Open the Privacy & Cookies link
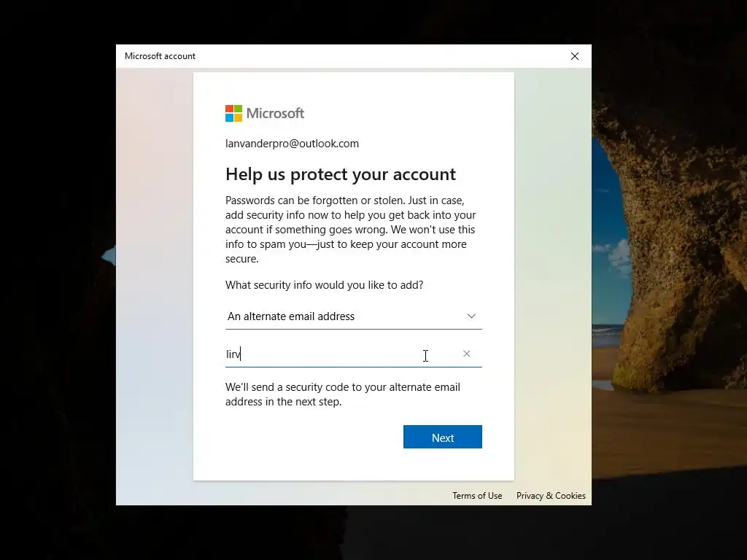This screenshot has width=747, height=560. click(x=551, y=496)
